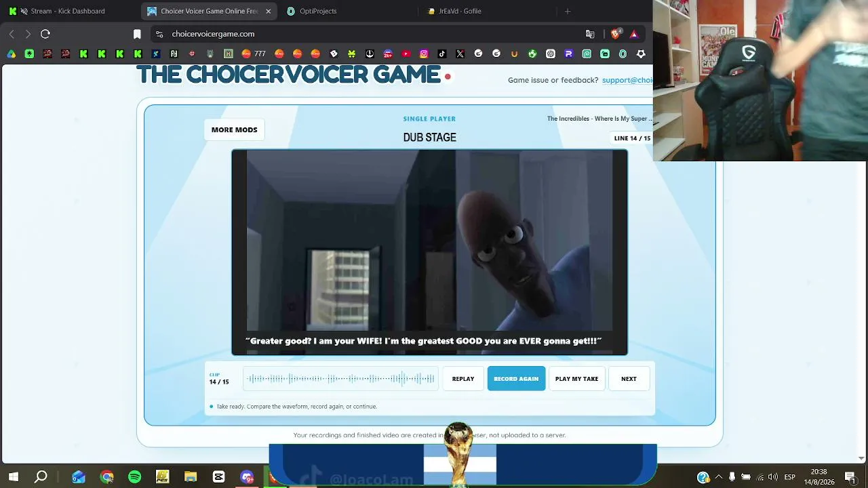Open the TikTok bookmark
Viewport: 868px width, 488px height.
click(442, 54)
